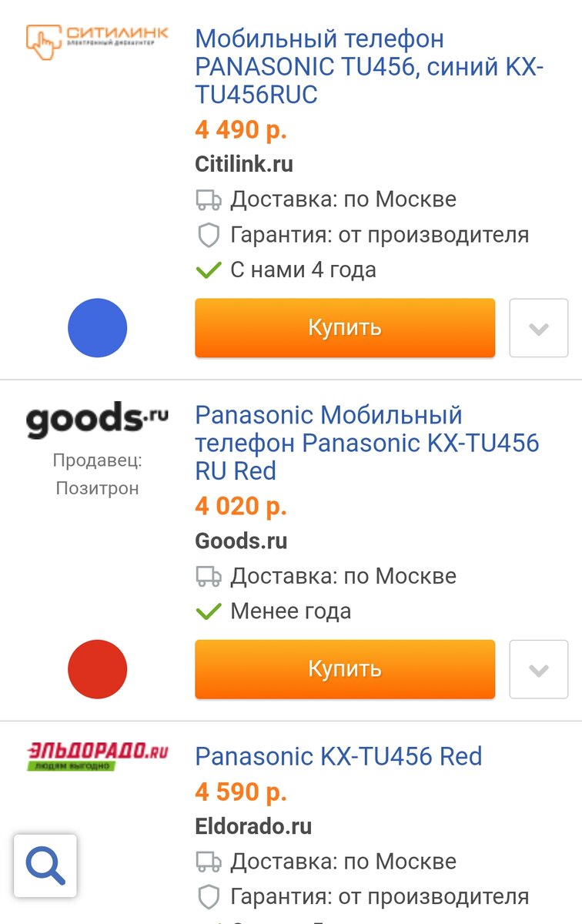
Task: Tap the green checkmark beside 'С нами 4 года'
Action: (209, 270)
